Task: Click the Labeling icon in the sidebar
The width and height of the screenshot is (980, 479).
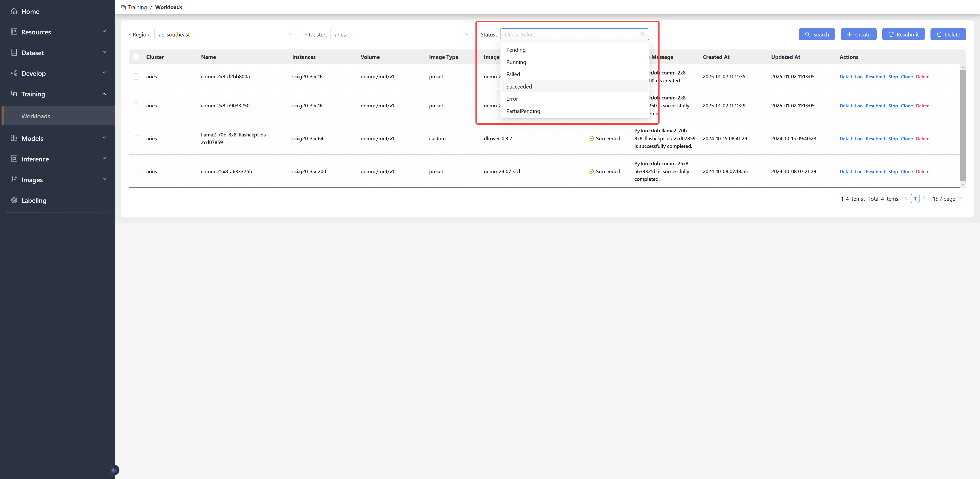Action: pyautogui.click(x=14, y=200)
